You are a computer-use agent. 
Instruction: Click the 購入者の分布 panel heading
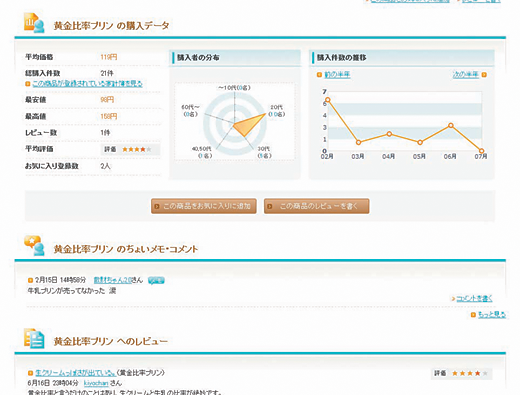[198, 57]
